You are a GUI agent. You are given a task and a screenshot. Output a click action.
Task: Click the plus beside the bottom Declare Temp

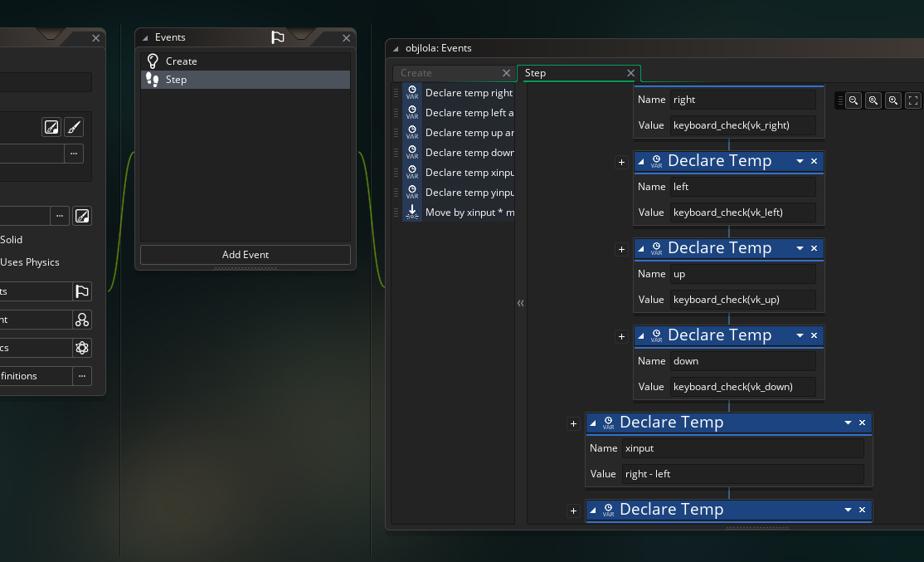tap(573, 511)
